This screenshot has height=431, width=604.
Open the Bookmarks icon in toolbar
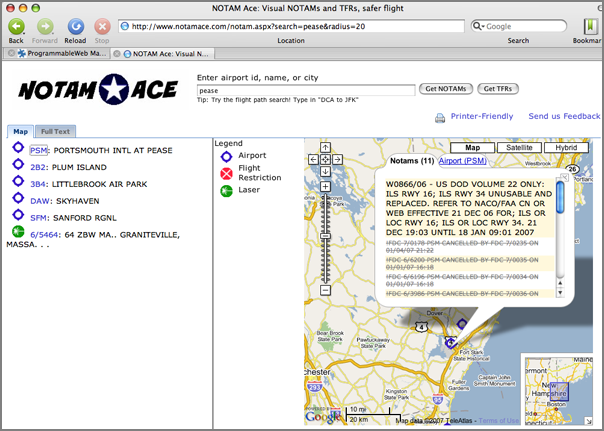(589, 27)
